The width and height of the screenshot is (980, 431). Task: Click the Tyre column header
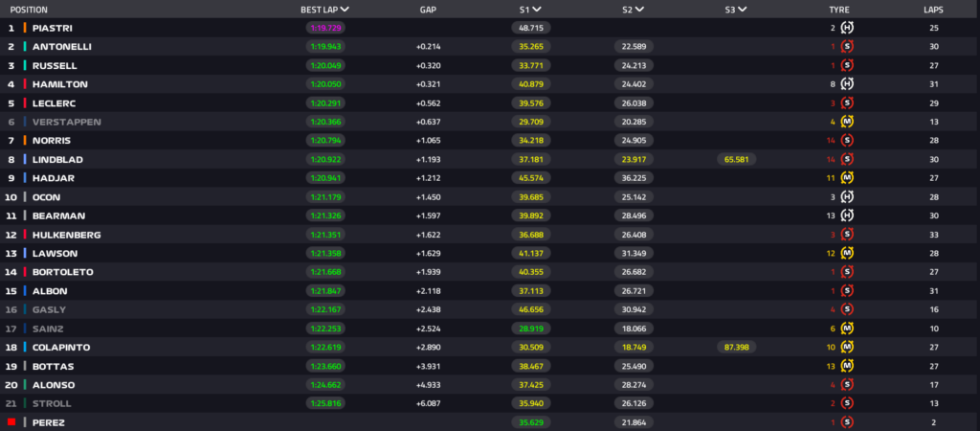click(x=839, y=9)
